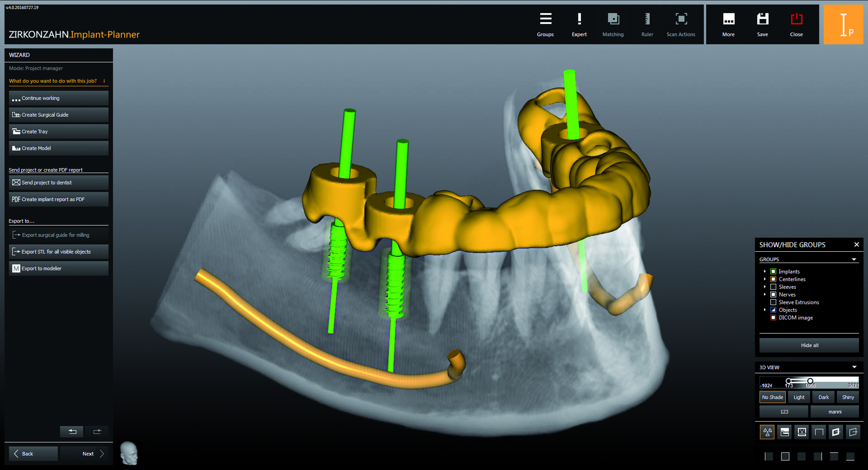Select the filled clipping plane icon

click(836, 432)
